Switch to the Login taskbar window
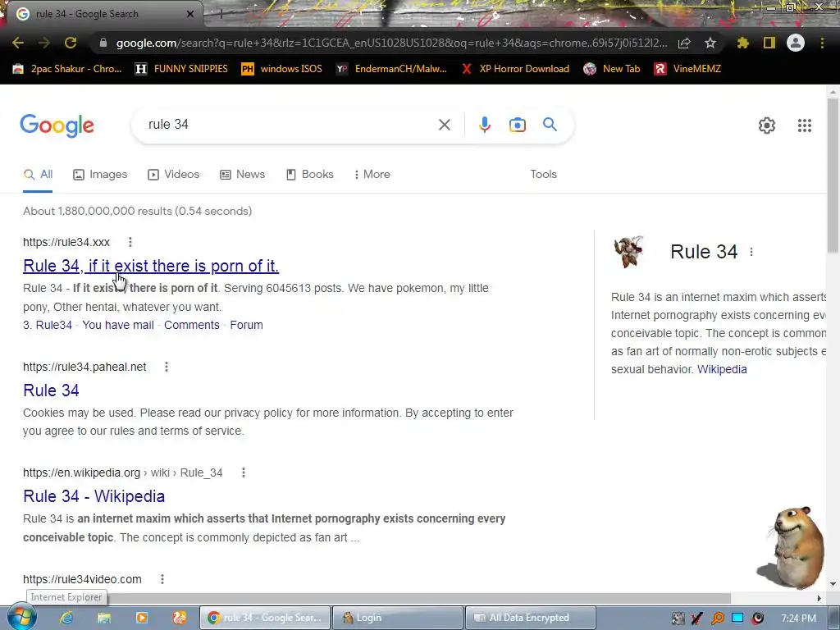Viewport: 840px width, 630px height. (398, 618)
